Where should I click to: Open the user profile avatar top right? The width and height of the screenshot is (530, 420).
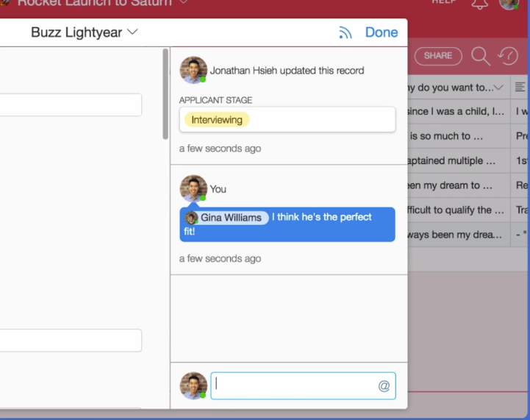pyautogui.click(x=509, y=4)
